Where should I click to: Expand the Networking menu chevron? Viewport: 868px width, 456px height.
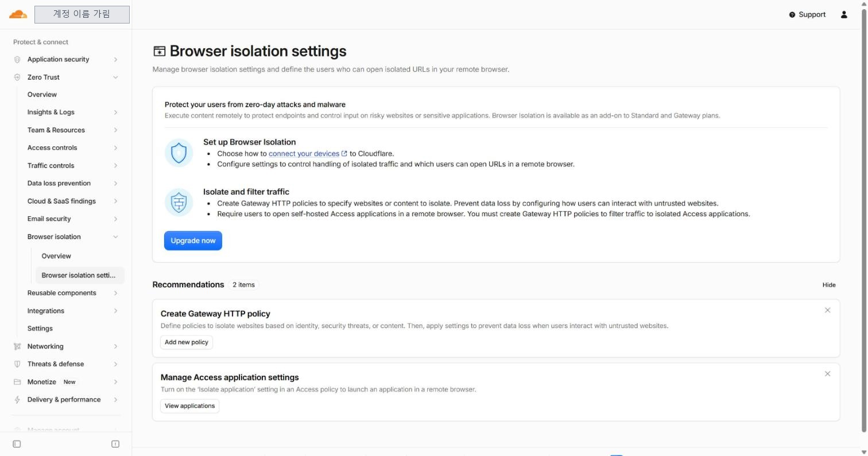coord(115,346)
